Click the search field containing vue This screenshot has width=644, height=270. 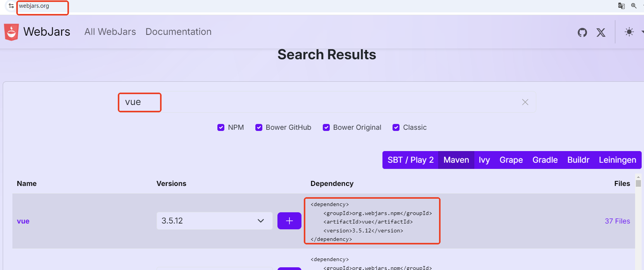(x=310, y=102)
